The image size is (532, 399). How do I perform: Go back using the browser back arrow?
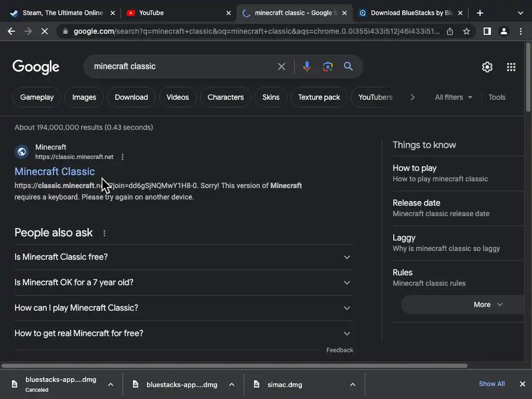click(11, 32)
